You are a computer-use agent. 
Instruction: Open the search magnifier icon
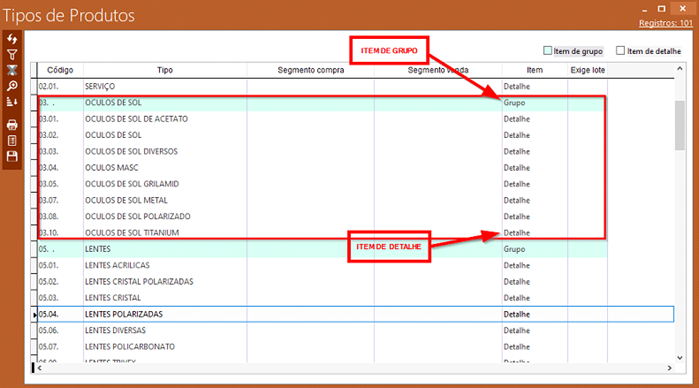click(x=12, y=86)
